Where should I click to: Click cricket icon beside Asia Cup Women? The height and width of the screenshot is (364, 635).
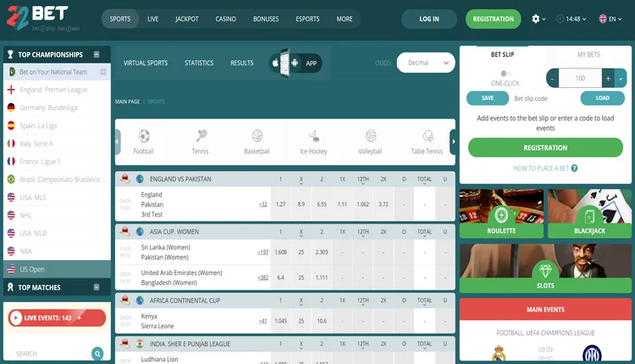125,231
